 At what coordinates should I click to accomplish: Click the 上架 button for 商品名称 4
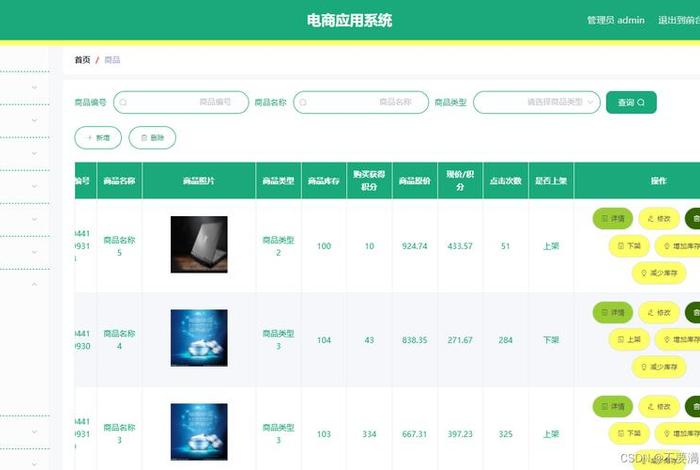tap(629, 340)
